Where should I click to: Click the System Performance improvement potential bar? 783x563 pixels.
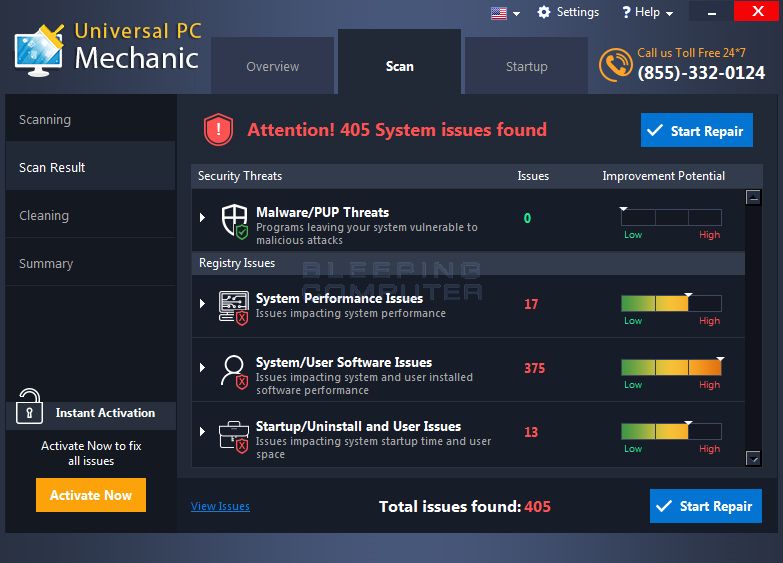(671, 303)
